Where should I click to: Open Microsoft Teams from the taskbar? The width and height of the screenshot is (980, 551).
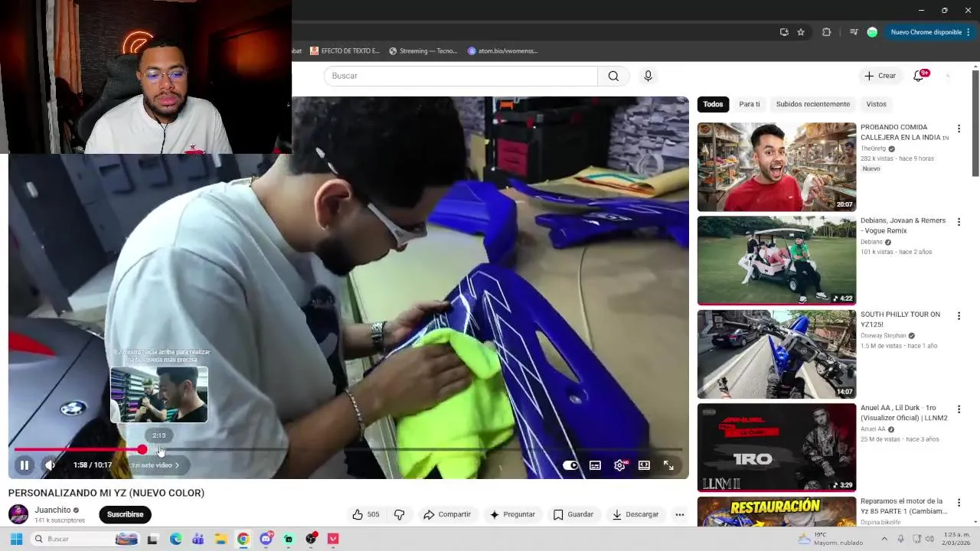pos(198,539)
